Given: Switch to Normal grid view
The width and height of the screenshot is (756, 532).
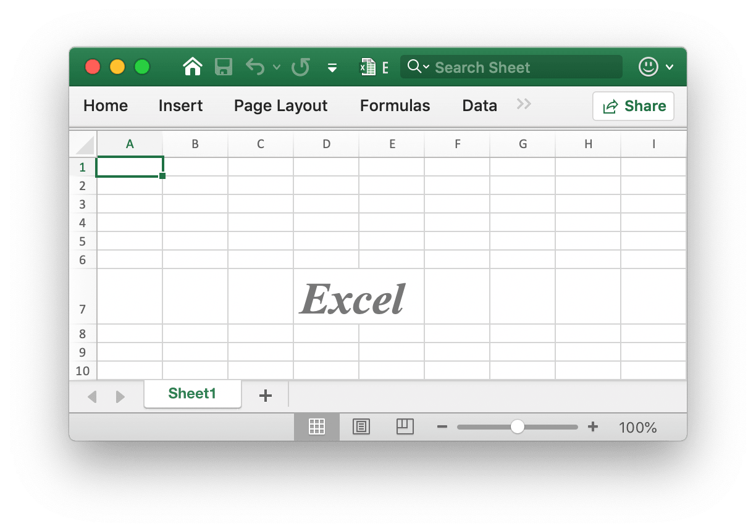Looking at the screenshot, I should pos(317,426).
